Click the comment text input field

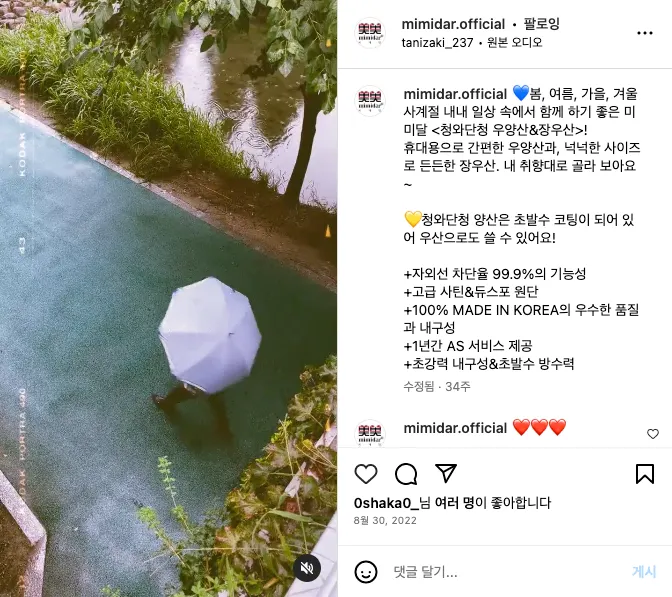[506, 572]
